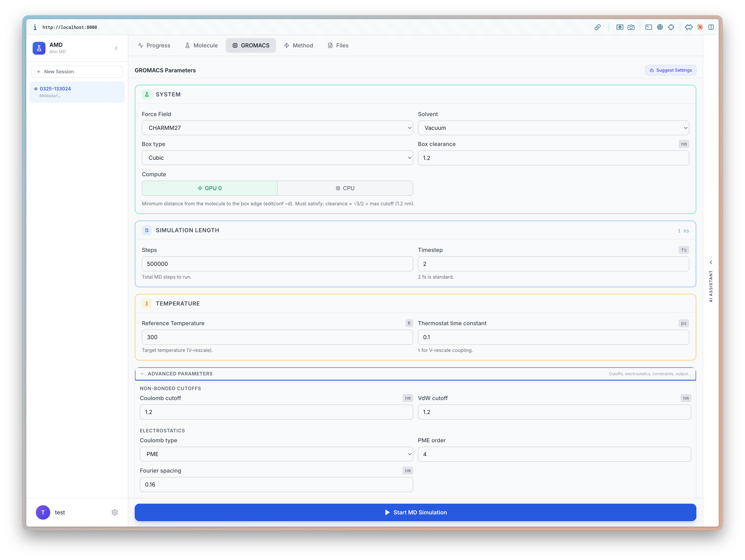745x560 pixels.
Task: Open session 0325-133024 in sidebar
Action: click(x=77, y=92)
